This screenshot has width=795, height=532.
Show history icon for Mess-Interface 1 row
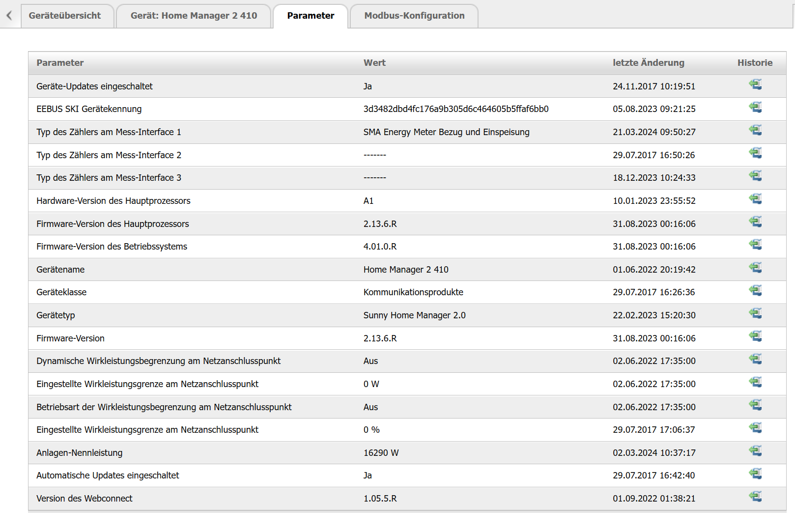click(x=755, y=130)
